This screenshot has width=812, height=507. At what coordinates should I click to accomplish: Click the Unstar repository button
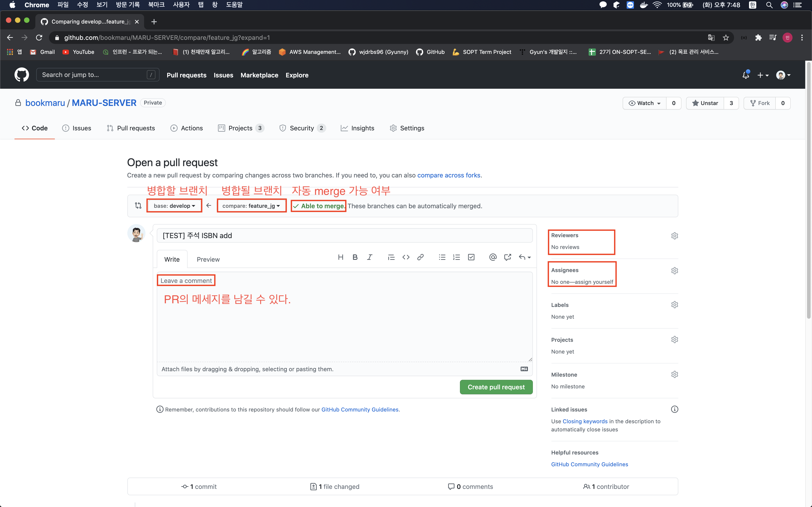pyautogui.click(x=705, y=103)
